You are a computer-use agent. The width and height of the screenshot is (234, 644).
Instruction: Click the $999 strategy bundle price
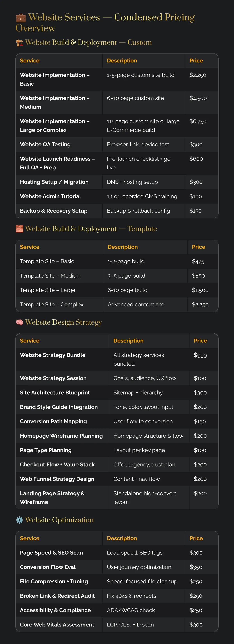click(200, 355)
